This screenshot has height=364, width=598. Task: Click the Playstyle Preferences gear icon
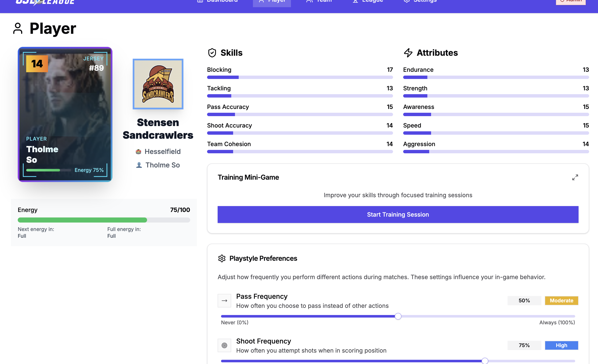coord(222,258)
